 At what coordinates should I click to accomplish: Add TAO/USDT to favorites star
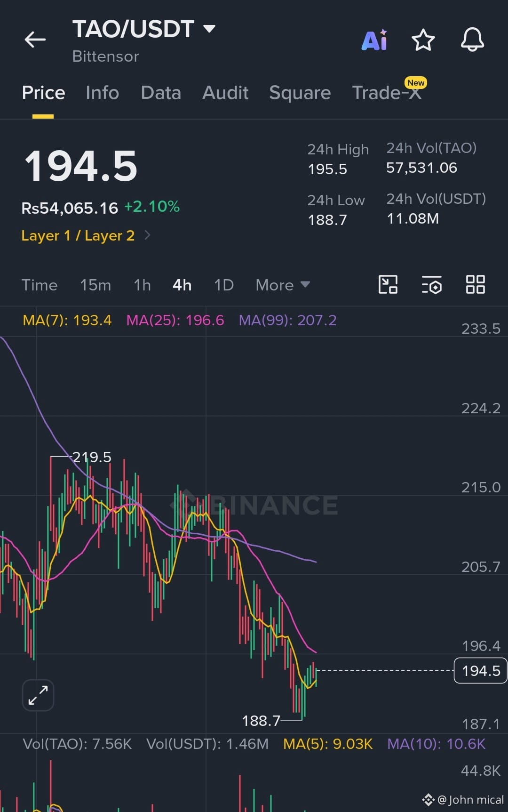coord(423,40)
